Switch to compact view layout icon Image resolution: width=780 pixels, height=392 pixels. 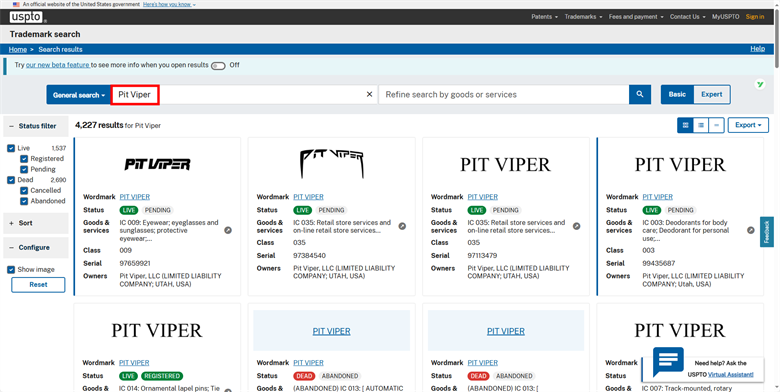pos(716,125)
